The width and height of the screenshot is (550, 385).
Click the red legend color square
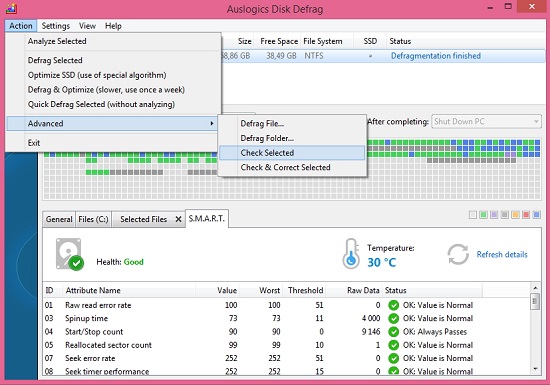pyautogui.click(x=526, y=215)
